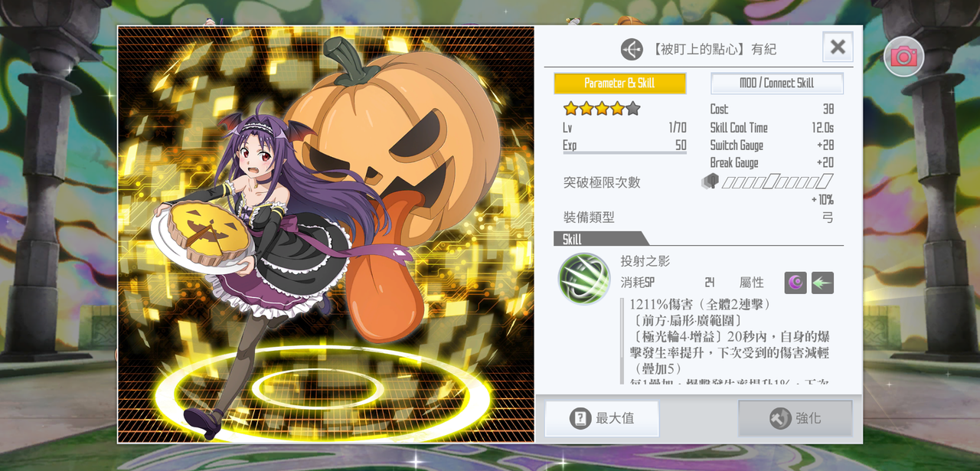Screen dimensions: 980x471
Task: Click the 突破極限次數 limit break gauge
Action: click(x=777, y=182)
